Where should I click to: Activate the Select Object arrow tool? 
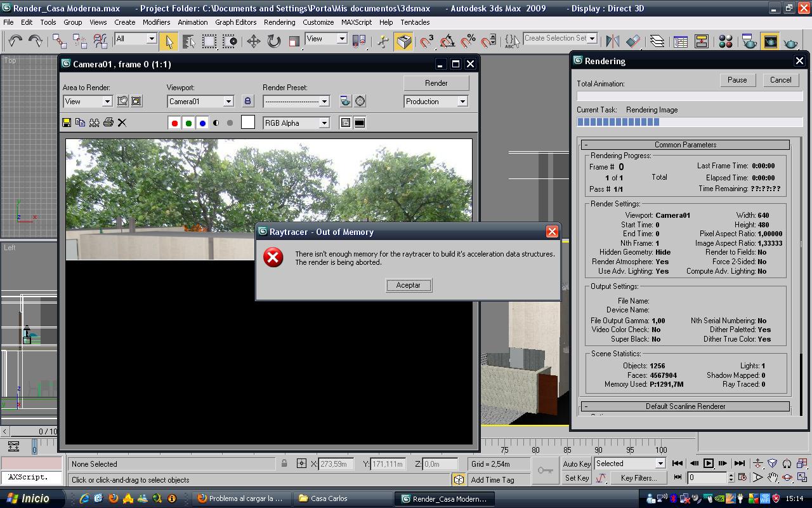pyautogui.click(x=169, y=41)
